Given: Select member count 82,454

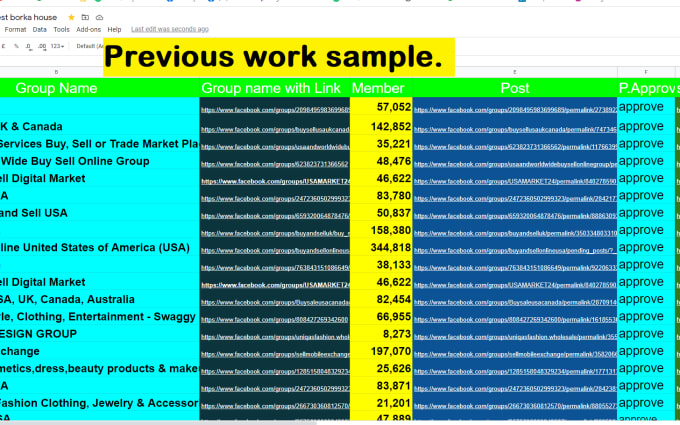Looking at the screenshot, I should (x=381, y=299).
